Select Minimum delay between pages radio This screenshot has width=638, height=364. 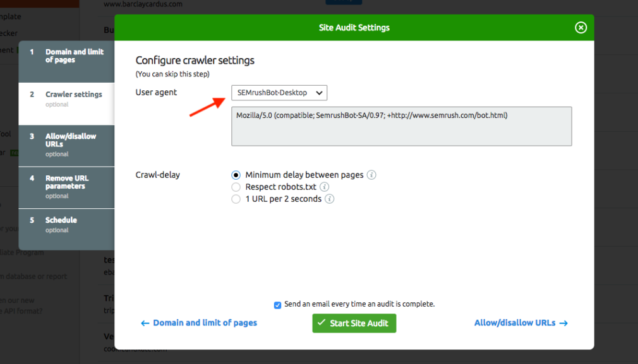236,175
